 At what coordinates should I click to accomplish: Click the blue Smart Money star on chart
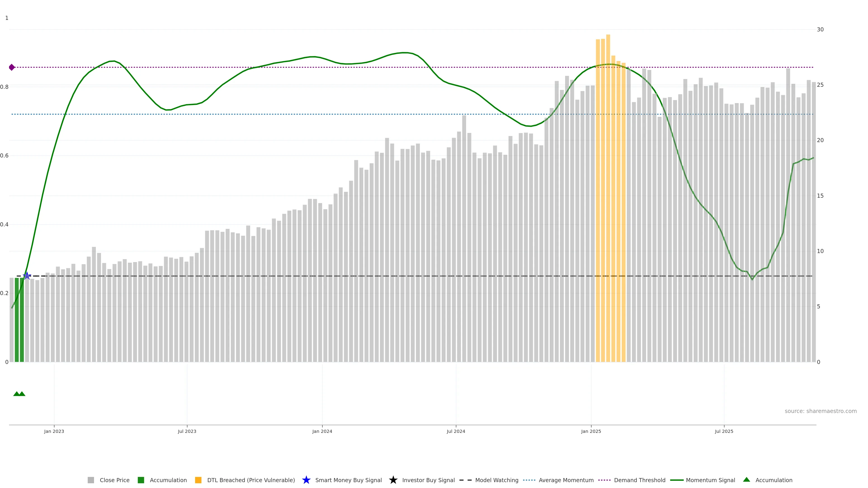[27, 276]
